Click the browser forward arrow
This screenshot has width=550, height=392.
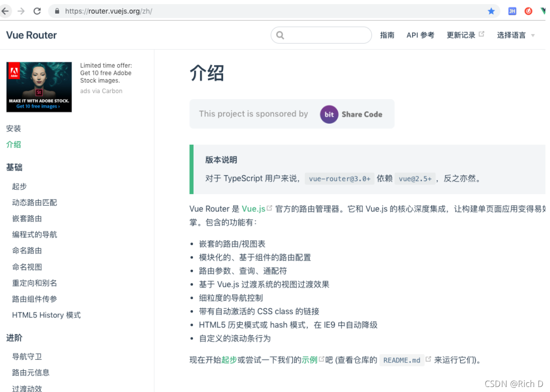(21, 10)
